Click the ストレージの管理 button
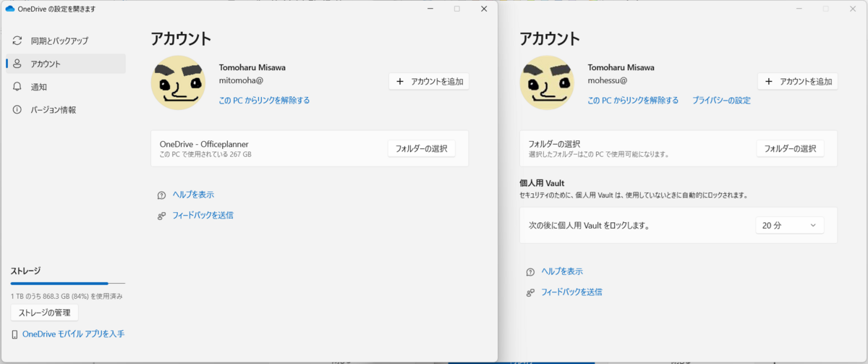The height and width of the screenshot is (364, 868). point(44,313)
